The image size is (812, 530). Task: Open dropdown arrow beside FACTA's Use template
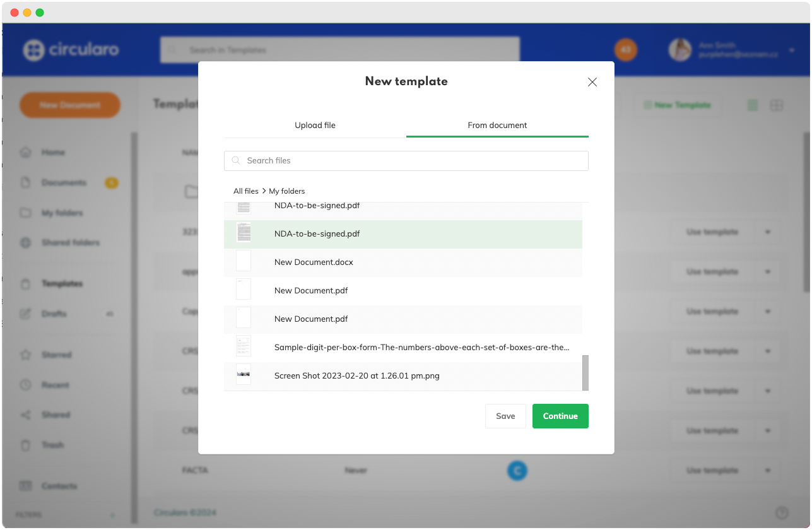point(768,471)
